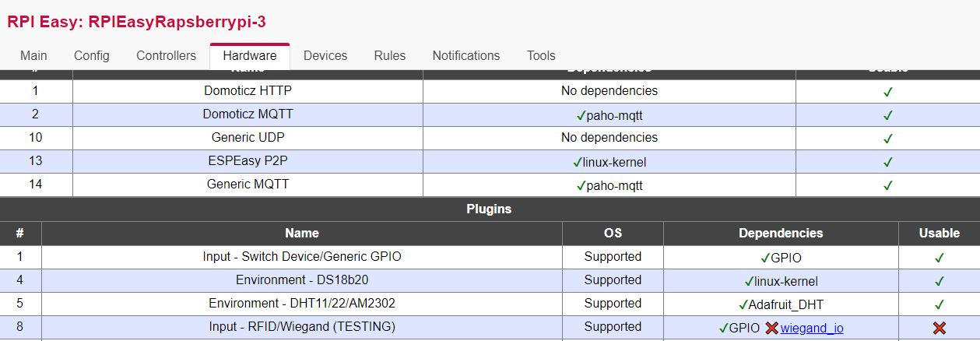Screen dimensions: 980x341
Task: Click plugin number 5 cell
Action: 20,303
